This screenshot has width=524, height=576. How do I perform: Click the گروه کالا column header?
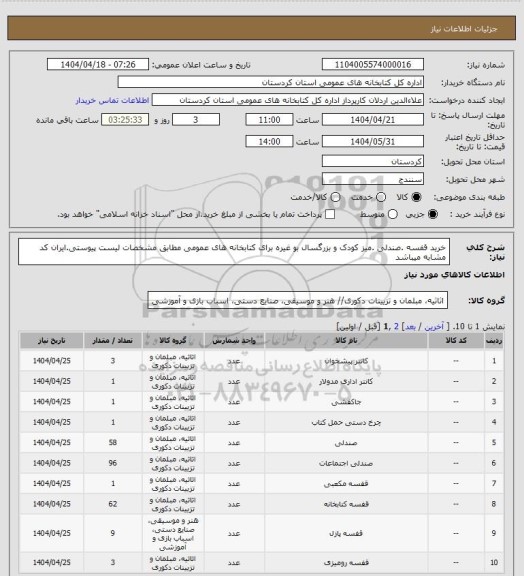coord(173,341)
